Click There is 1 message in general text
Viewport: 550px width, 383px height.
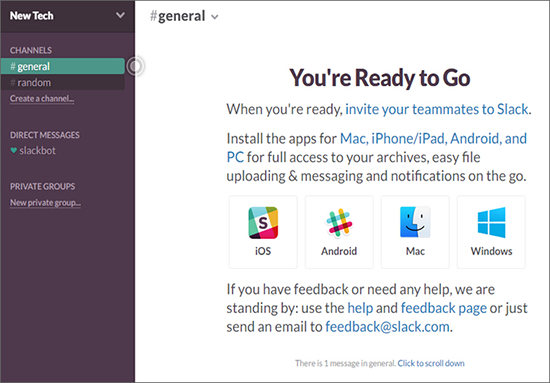coord(346,363)
